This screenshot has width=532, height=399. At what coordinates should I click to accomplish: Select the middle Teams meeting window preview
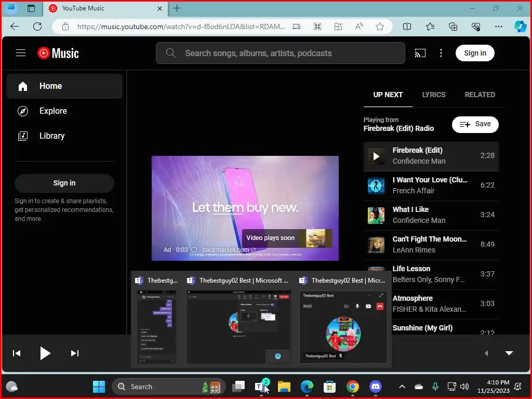point(239,327)
